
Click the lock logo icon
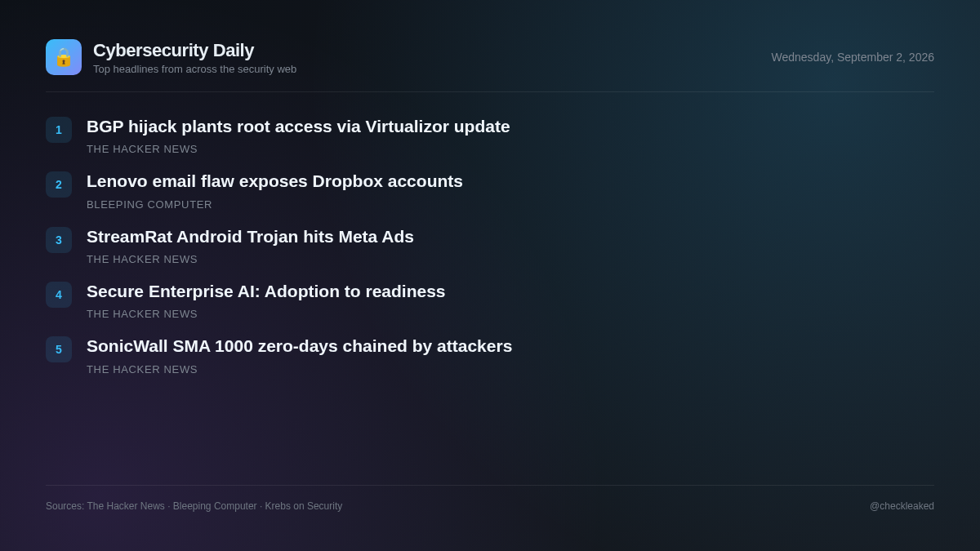click(64, 57)
